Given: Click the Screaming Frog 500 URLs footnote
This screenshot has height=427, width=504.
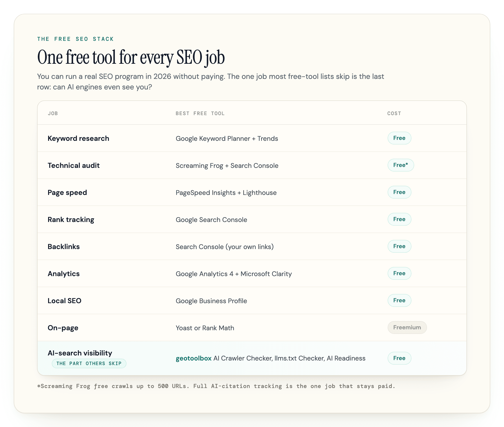Looking at the screenshot, I should point(216,386).
